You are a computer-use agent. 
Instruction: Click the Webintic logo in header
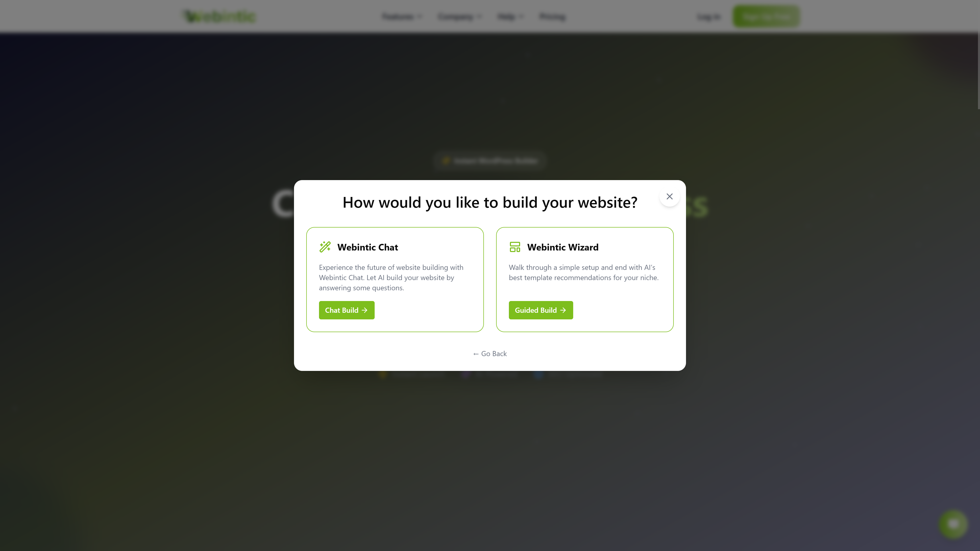219,16
